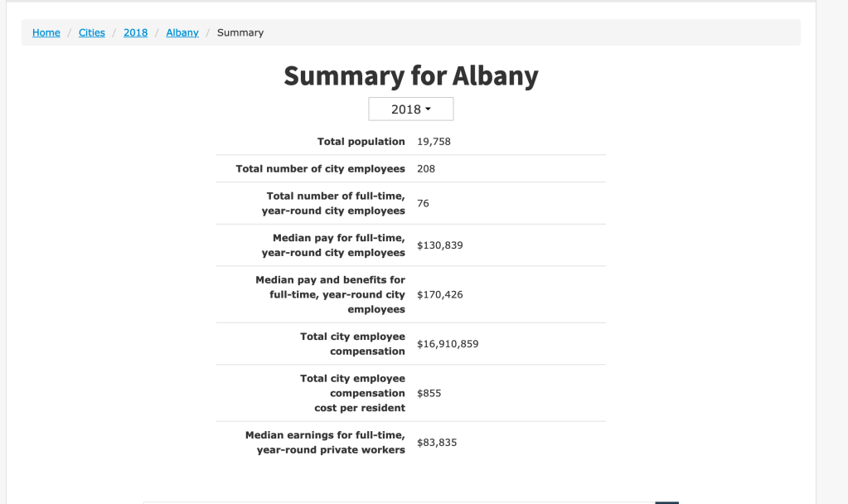
Task: Select the Median pay for full-time label
Action: tap(333, 245)
